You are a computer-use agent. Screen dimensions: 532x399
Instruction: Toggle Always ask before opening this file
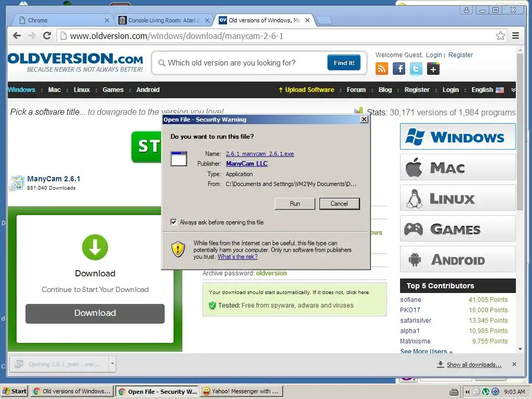(174, 222)
